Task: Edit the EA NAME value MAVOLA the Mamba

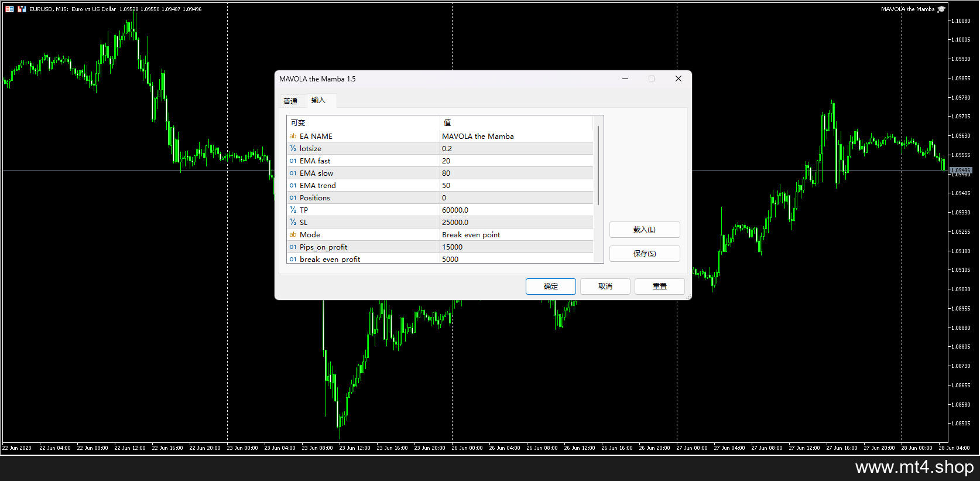Action: coord(516,137)
